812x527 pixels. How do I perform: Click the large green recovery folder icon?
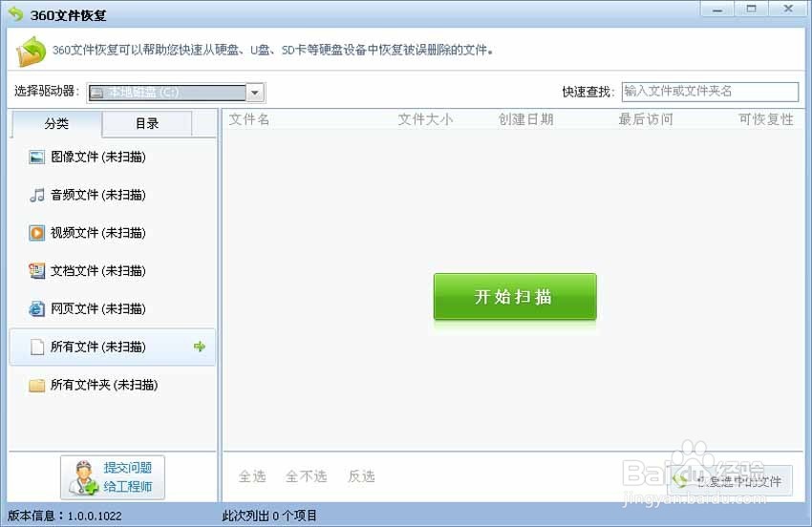tap(32, 52)
